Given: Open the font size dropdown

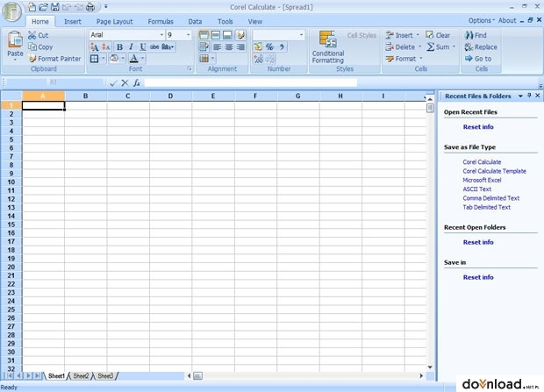Looking at the screenshot, I should [188, 35].
